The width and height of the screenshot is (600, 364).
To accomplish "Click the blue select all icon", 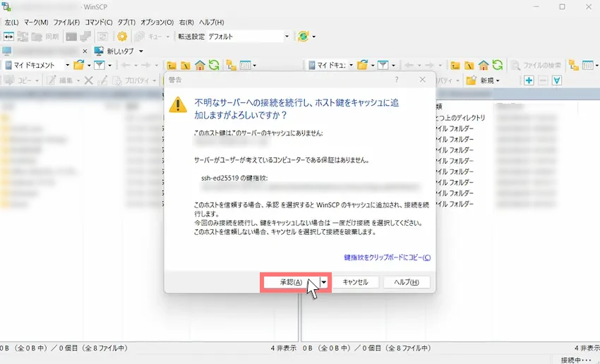I will tap(557, 80).
